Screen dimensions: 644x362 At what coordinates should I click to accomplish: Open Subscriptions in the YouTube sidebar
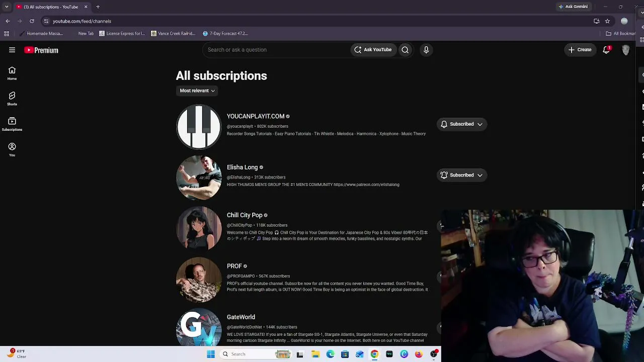12,124
